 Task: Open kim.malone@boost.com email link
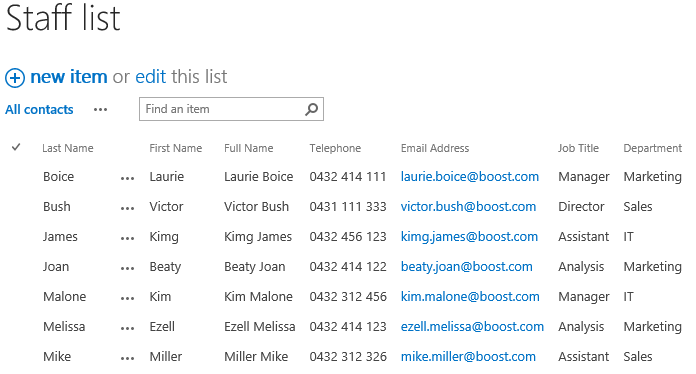470,296
